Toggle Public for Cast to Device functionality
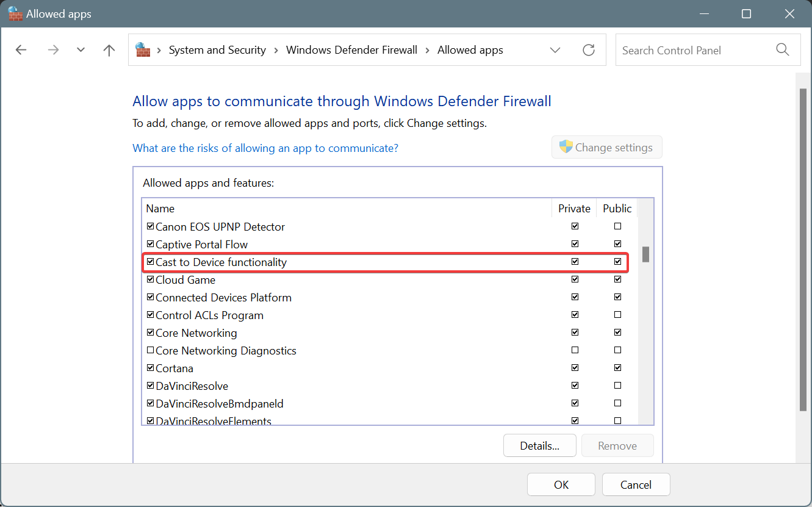 pos(618,262)
